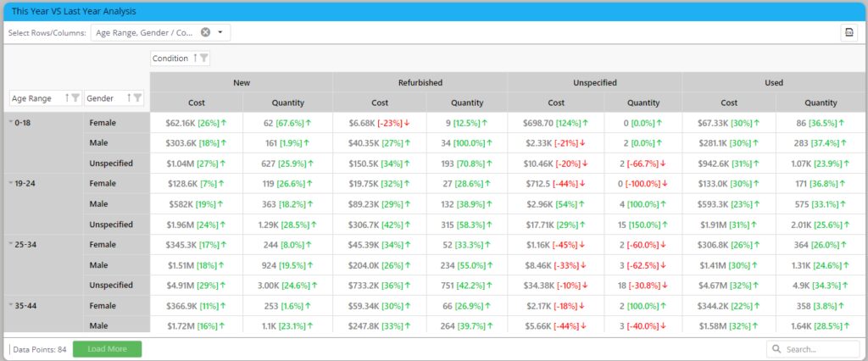This screenshot has width=868, height=361.
Task: Collapse the 19-24 age range group
Action: pos(11,182)
